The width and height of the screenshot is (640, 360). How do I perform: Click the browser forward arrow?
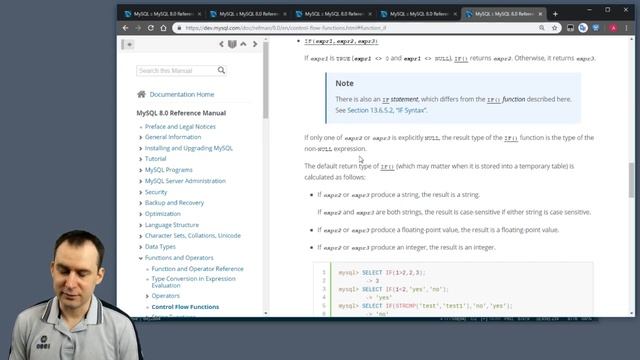point(138,28)
